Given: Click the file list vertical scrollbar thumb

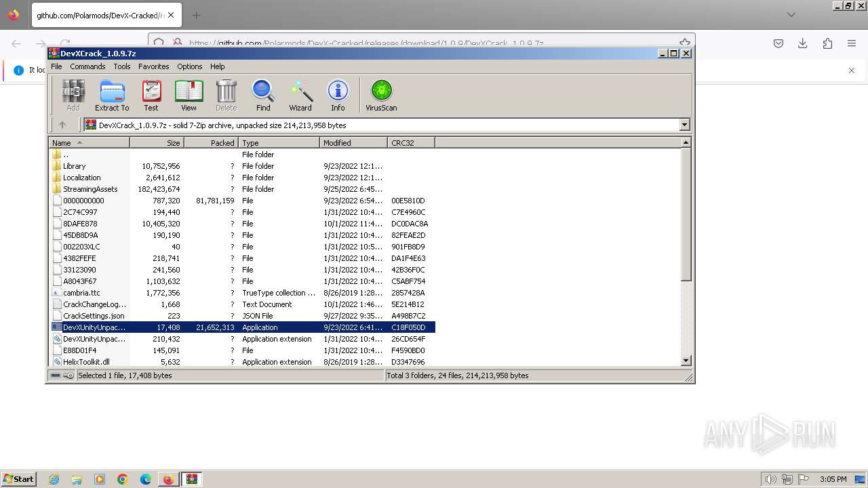Looking at the screenshot, I should (x=686, y=214).
